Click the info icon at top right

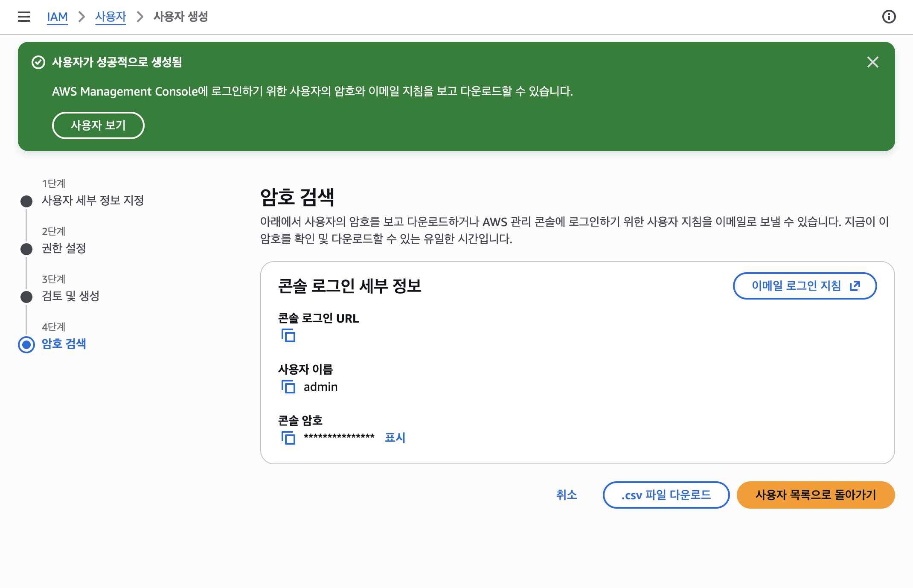point(889,16)
